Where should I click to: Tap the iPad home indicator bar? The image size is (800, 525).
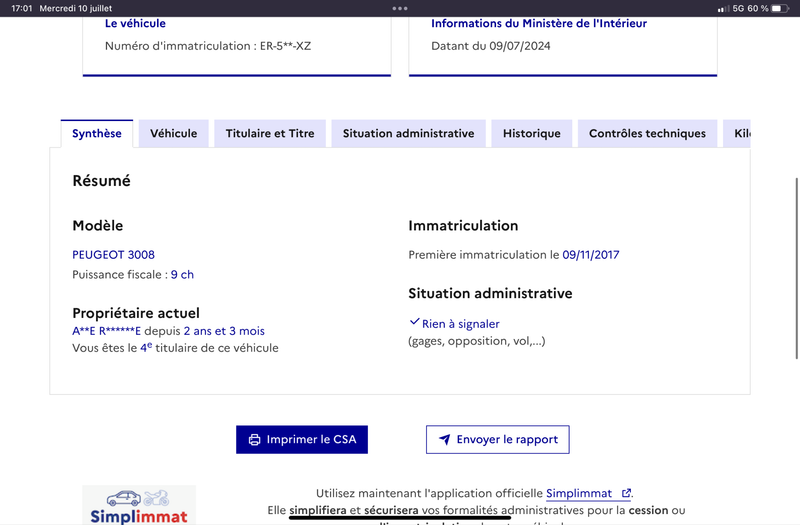point(399,518)
